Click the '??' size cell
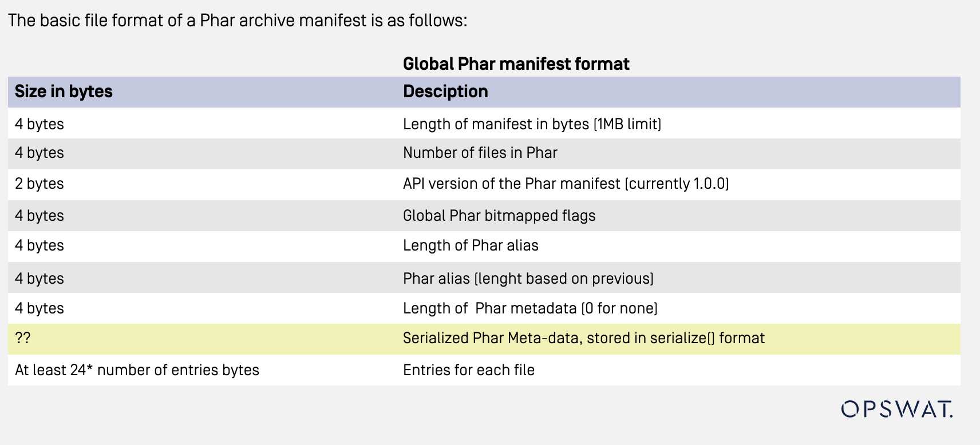Screen dimensions: 980x445 [23, 338]
